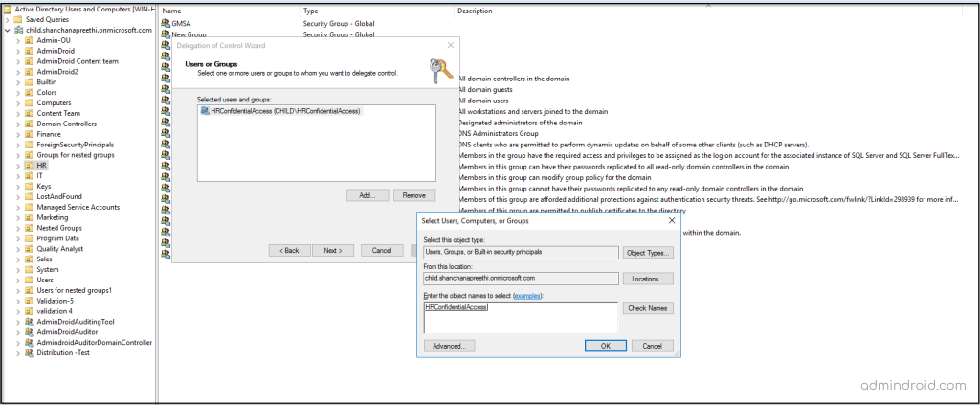Click the Saved Queries folder icon
The width and height of the screenshot is (980, 405).
pyautogui.click(x=18, y=19)
